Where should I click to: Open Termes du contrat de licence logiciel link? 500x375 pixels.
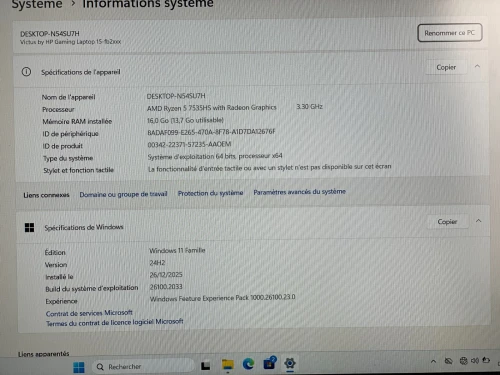(x=115, y=323)
